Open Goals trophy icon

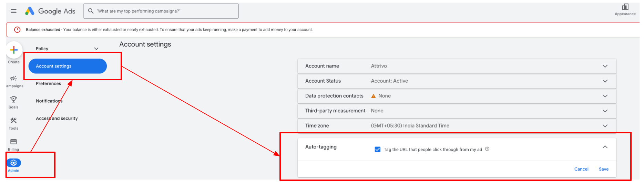13,100
